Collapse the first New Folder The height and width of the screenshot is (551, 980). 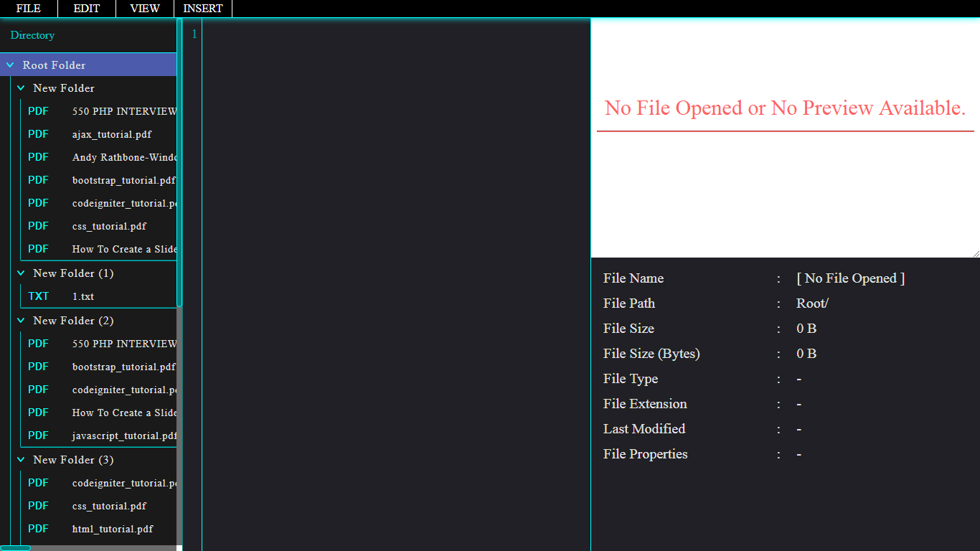coord(21,88)
